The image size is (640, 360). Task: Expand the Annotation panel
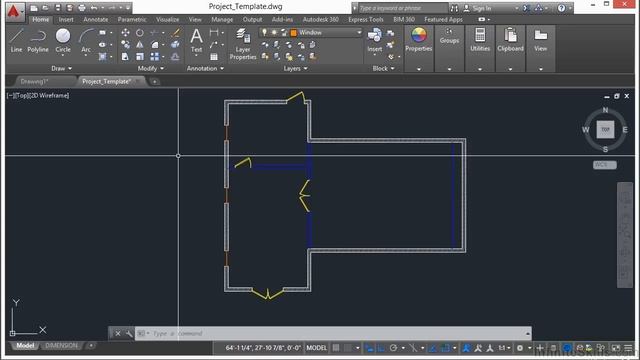coord(205,69)
